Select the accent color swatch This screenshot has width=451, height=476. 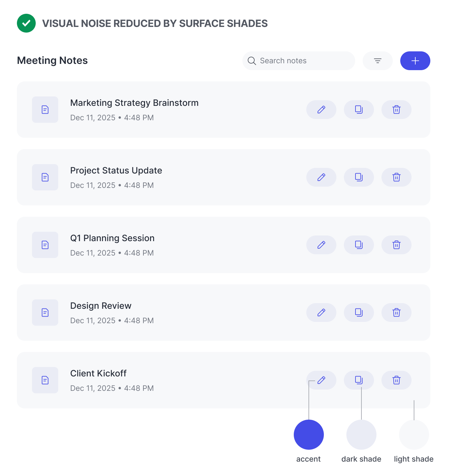(x=308, y=435)
